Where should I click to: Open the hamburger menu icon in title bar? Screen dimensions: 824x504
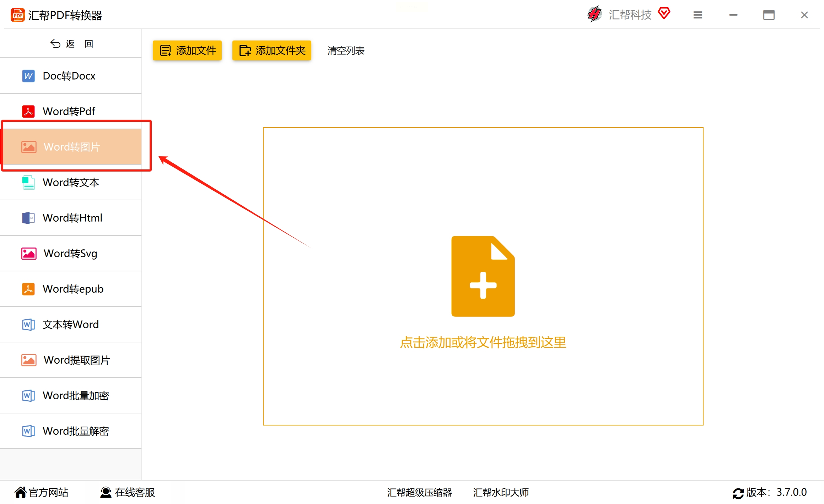[698, 15]
